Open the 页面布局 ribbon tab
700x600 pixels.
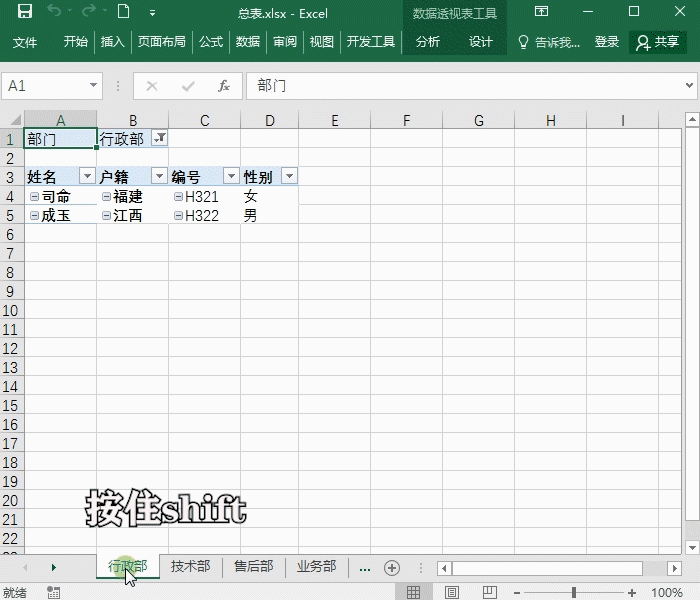click(x=162, y=42)
